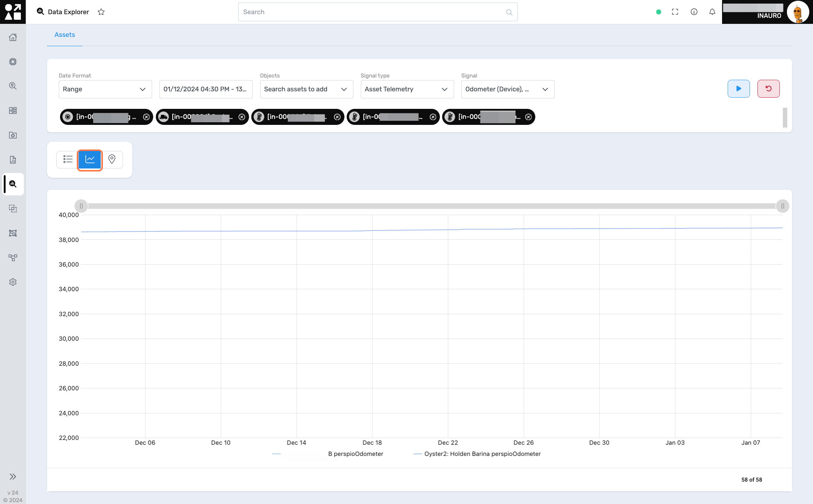Open the camera folder sidebar icon
Image resolution: width=813 pixels, height=504 pixels.
click(13, 135)
